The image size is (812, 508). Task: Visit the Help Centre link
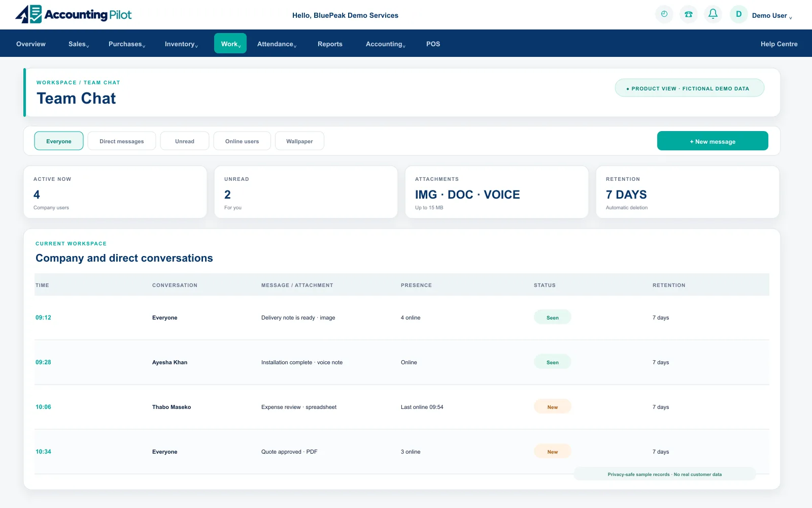click(779, 44)
